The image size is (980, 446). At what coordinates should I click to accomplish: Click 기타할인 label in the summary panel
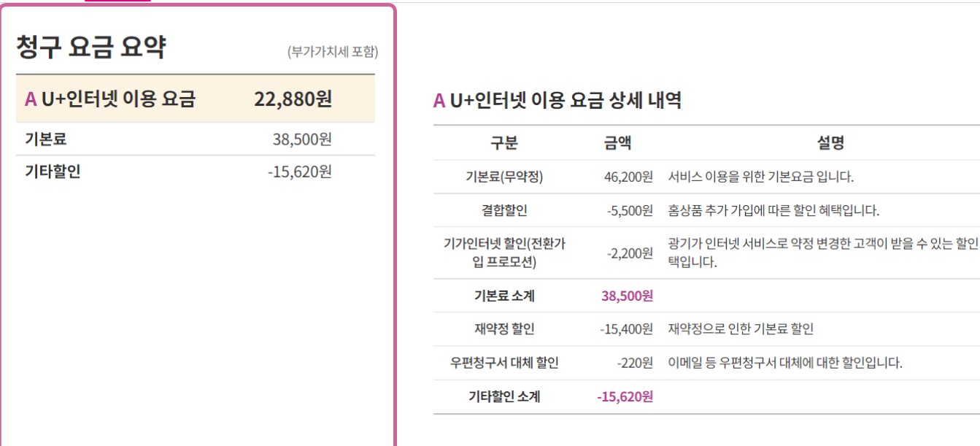pyautogui.click(x=53, y=172)
